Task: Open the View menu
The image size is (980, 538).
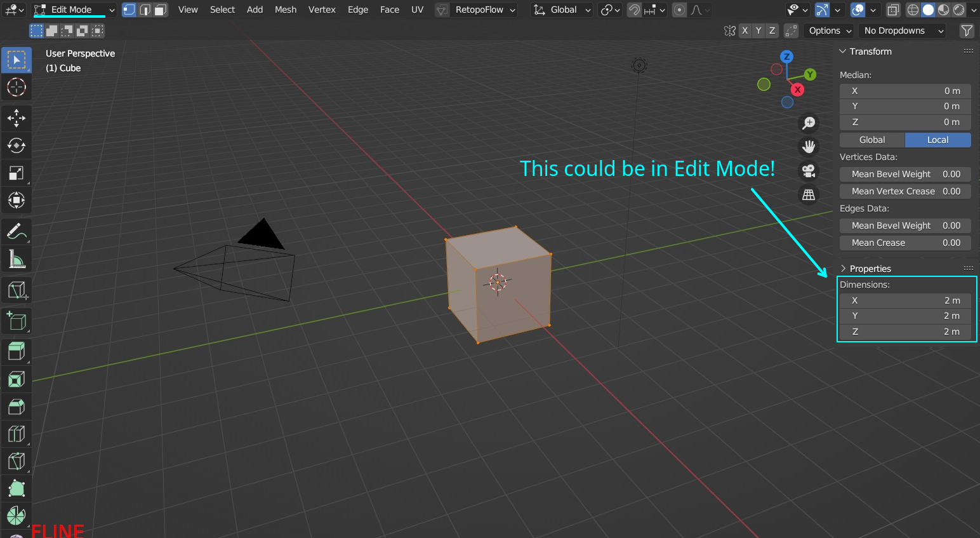Action: [188, 10]
